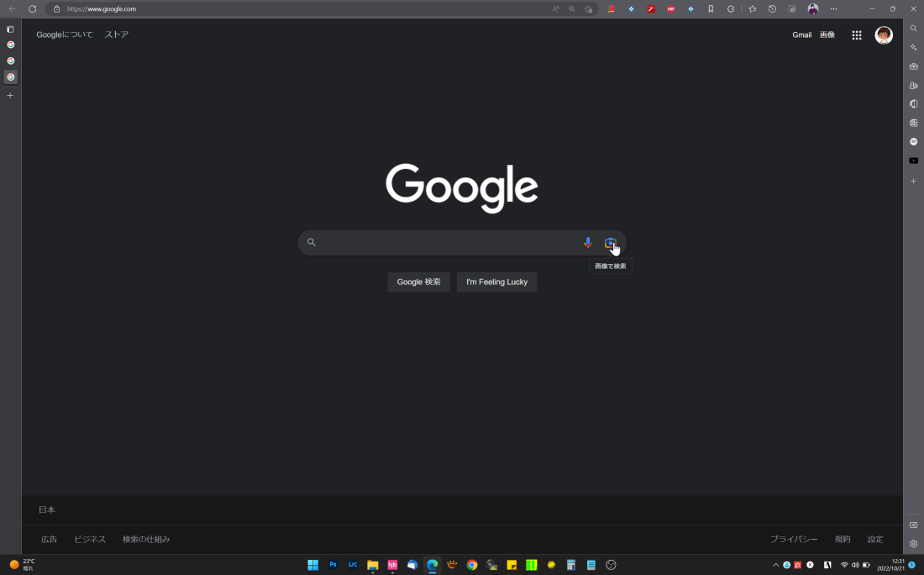This screenshot has height=575, width=924.
Task: Customize the Edge sidebar with plus icon
Action: 913,181
